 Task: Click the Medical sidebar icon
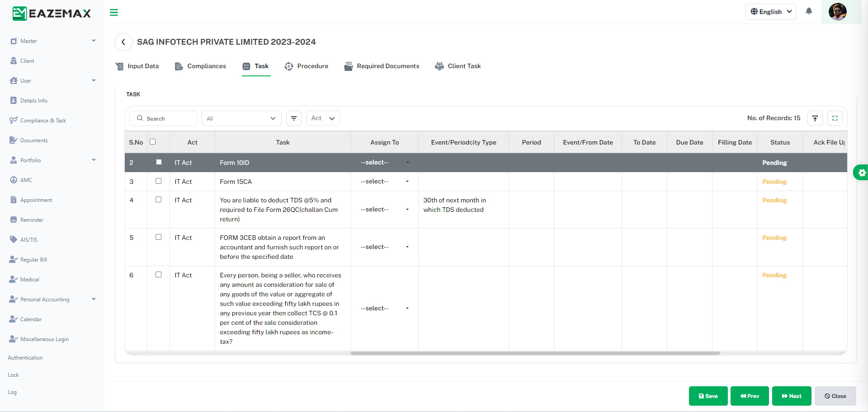pyautogui.click(x=14, y=280)
